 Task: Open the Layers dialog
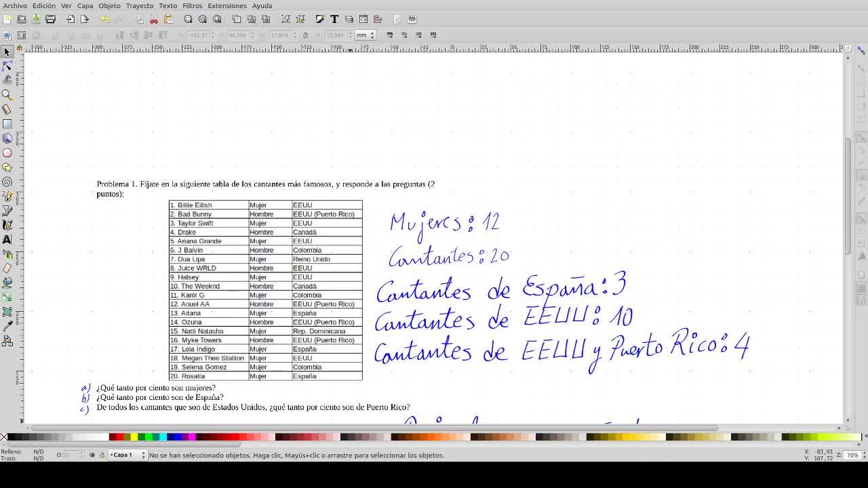[349, 19]
